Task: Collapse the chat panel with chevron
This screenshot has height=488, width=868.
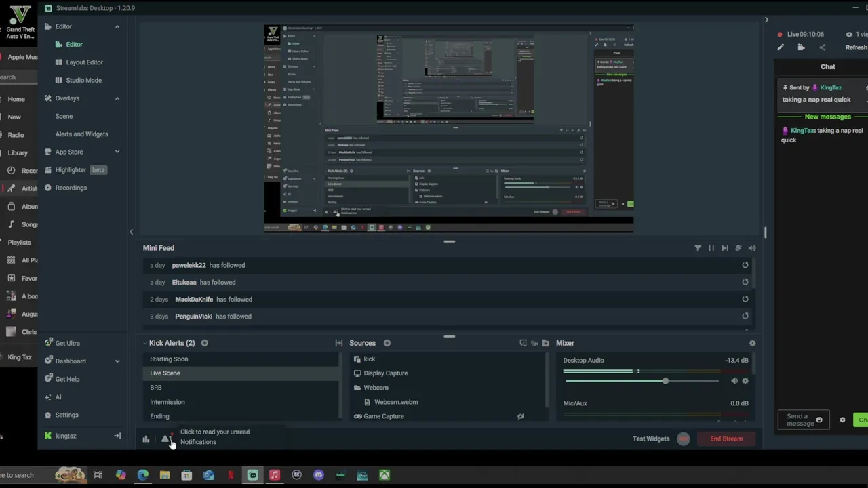Action: pyautogui.click(x=766, y=20)
